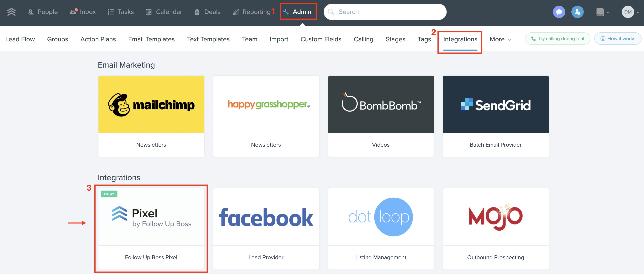Select the Admin menu item
Viewport: 644px width, 274px height.
coord(297,12)
